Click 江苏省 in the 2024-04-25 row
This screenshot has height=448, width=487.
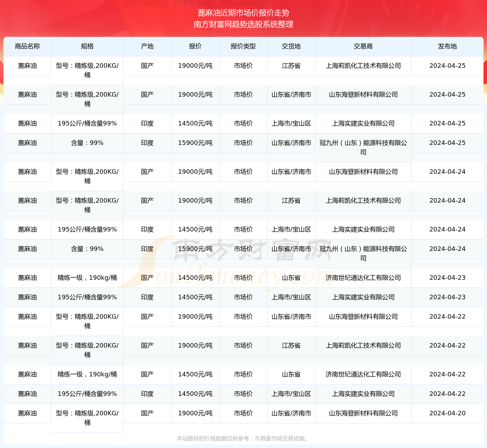(x=291, y=66)
